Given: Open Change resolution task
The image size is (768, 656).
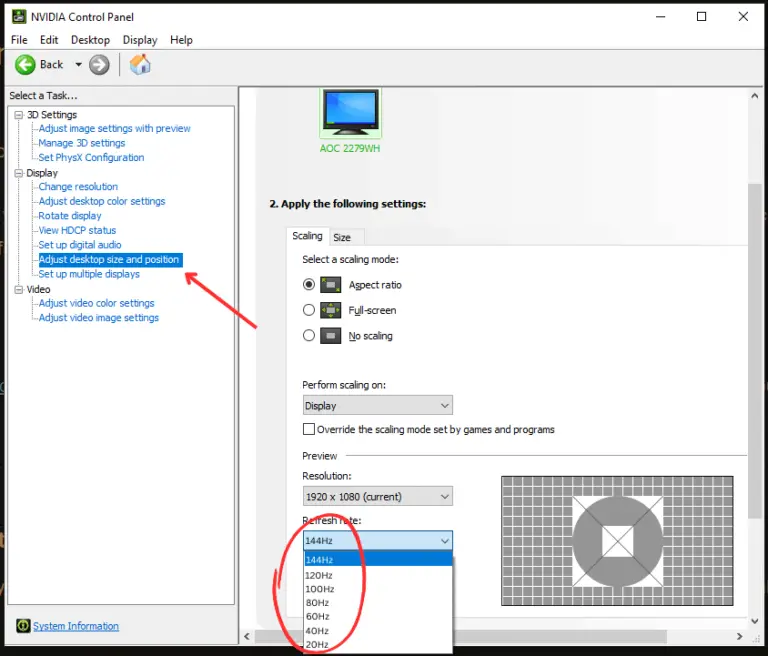Looking at the screenshot, I should 78,187.
